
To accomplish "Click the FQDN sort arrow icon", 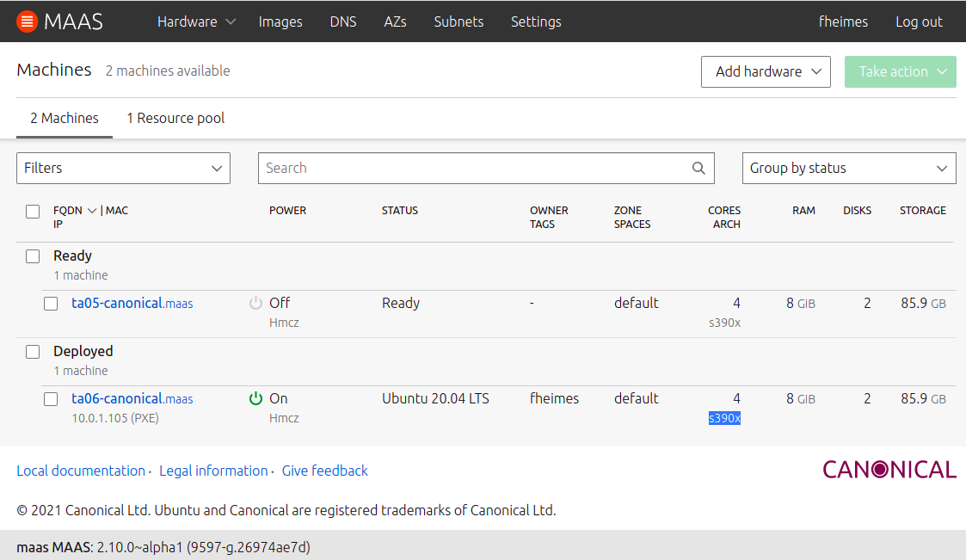I will tap(92, 211).
